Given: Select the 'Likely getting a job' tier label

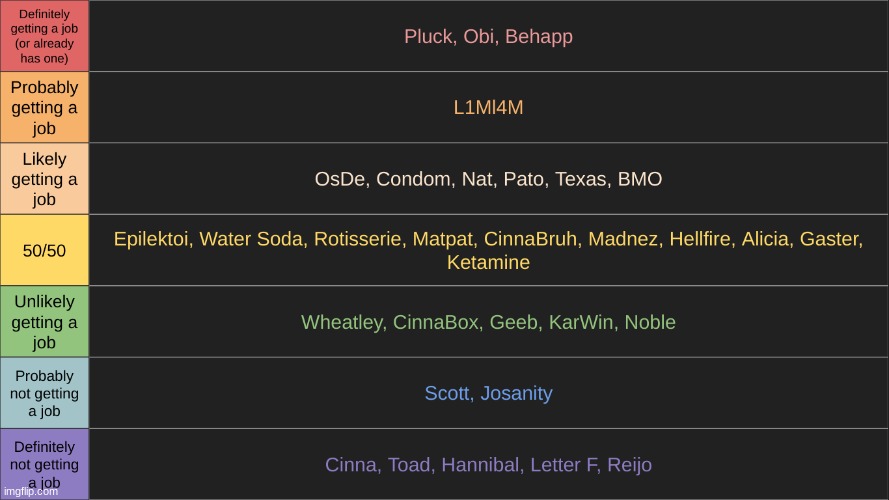Looking at the screenshot, I should coord(44,179).
